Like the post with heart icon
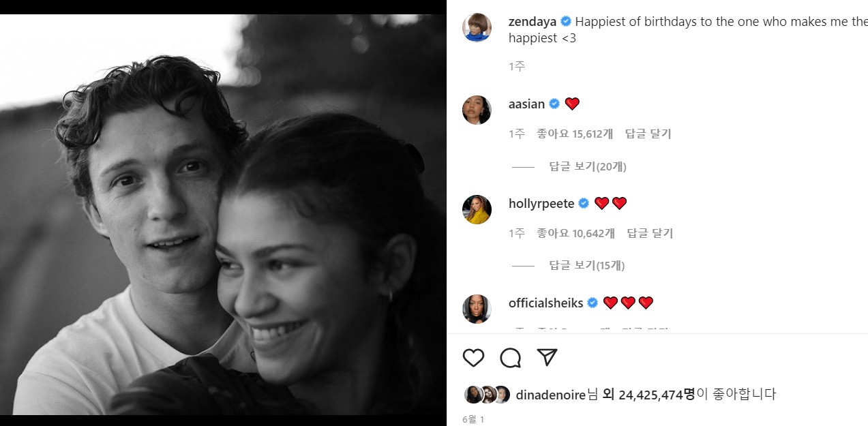This screenshot has width=868, height=426. point(473,358)
